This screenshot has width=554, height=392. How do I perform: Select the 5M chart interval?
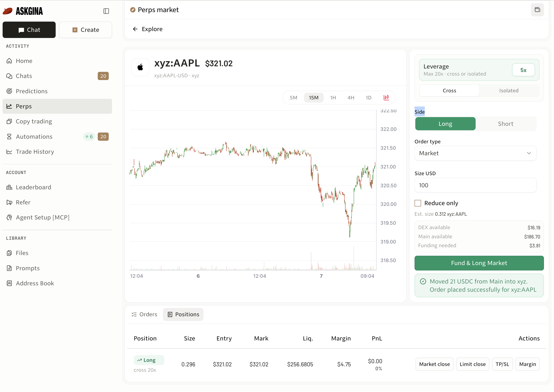point(293,98)
